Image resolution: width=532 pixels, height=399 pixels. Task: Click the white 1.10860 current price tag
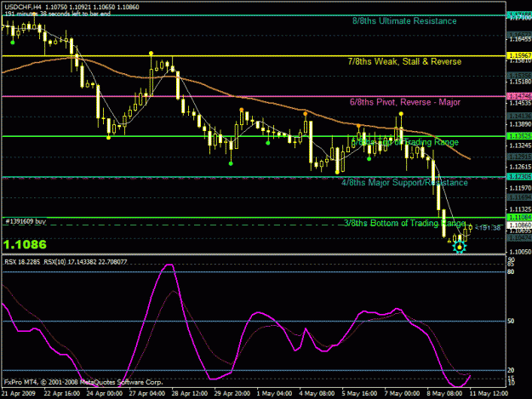[519, 225]
